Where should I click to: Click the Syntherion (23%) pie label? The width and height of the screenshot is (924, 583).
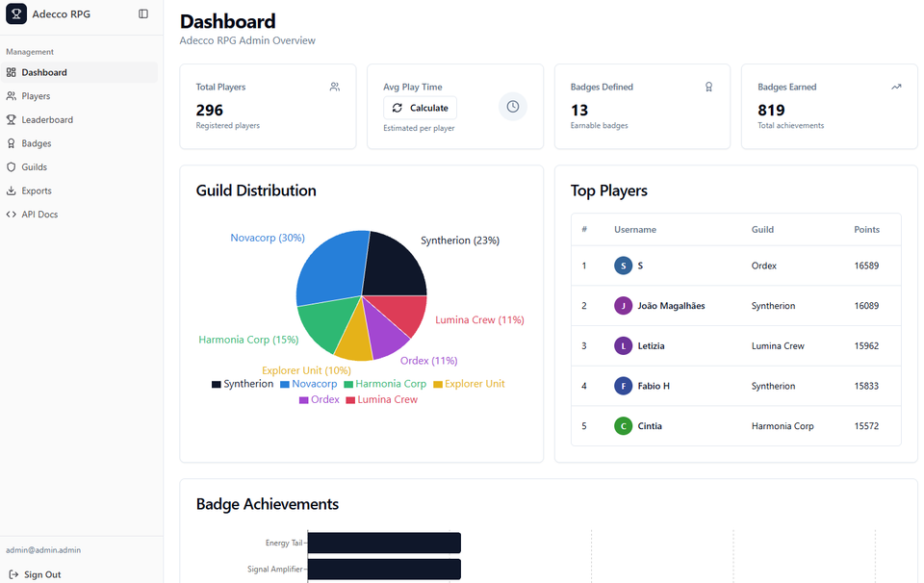coord(460,241)
